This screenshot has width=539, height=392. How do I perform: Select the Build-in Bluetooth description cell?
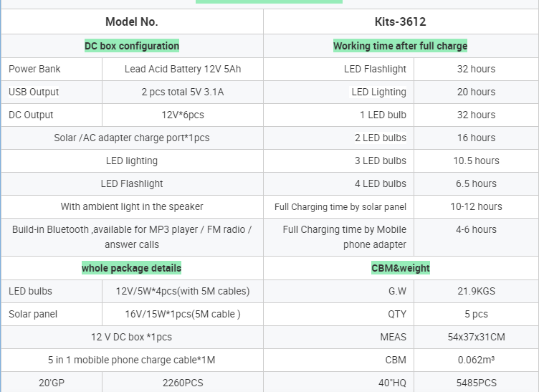coord(132,237)
